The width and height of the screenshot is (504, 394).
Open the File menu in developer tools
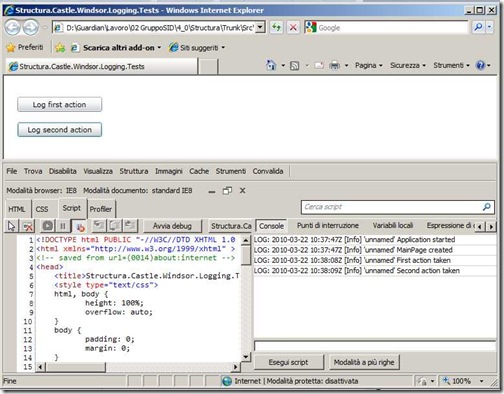click(x=12, y=171)
